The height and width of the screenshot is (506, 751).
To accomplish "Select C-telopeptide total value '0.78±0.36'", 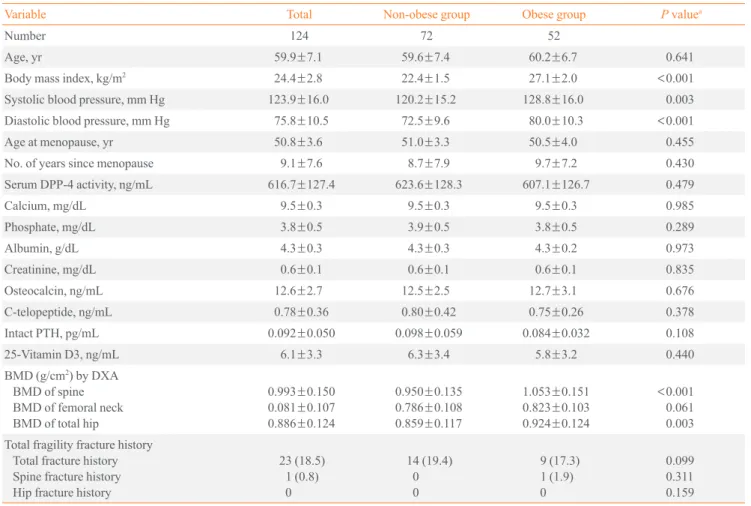I will 301,312.
